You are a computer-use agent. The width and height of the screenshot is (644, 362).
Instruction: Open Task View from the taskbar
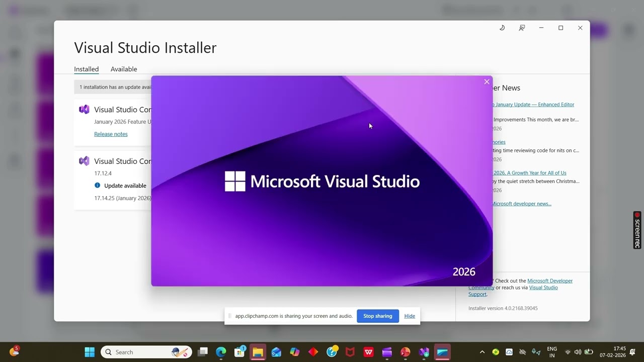[203, 352]
